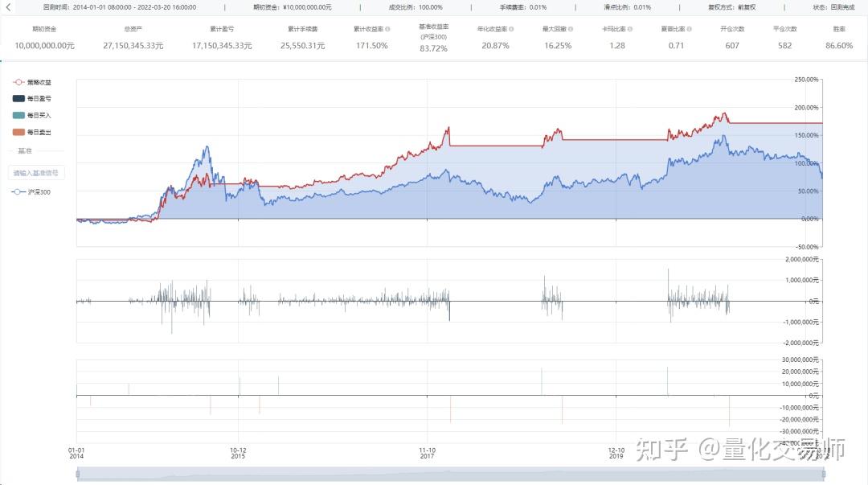Viewport: 868px width, 485px height.
Task: Click the teal 每日买入 color swatch
Action: click(19, 115)
